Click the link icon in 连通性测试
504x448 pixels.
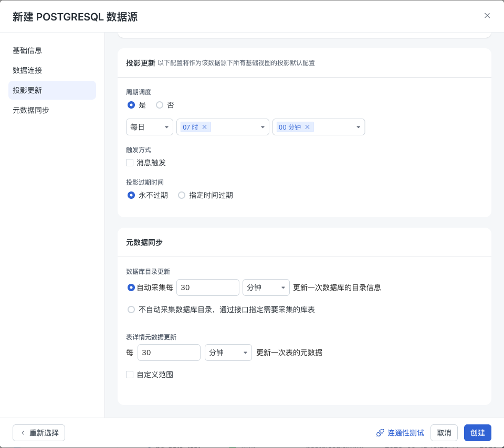click(x=380, y=433)
